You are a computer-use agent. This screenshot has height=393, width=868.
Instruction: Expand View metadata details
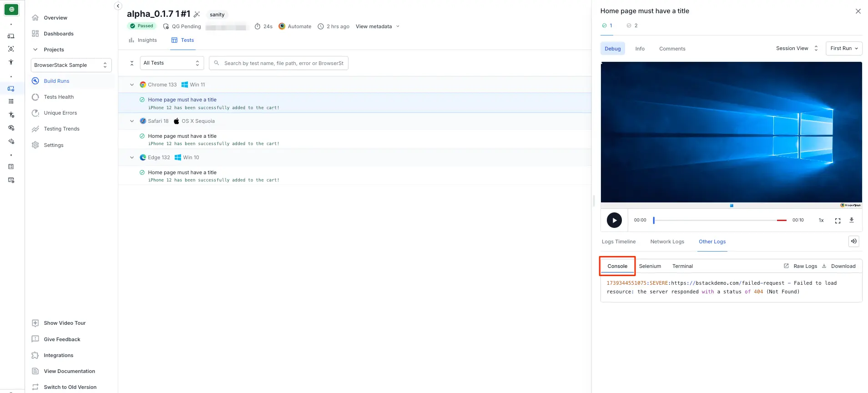(x=377, y=26)
